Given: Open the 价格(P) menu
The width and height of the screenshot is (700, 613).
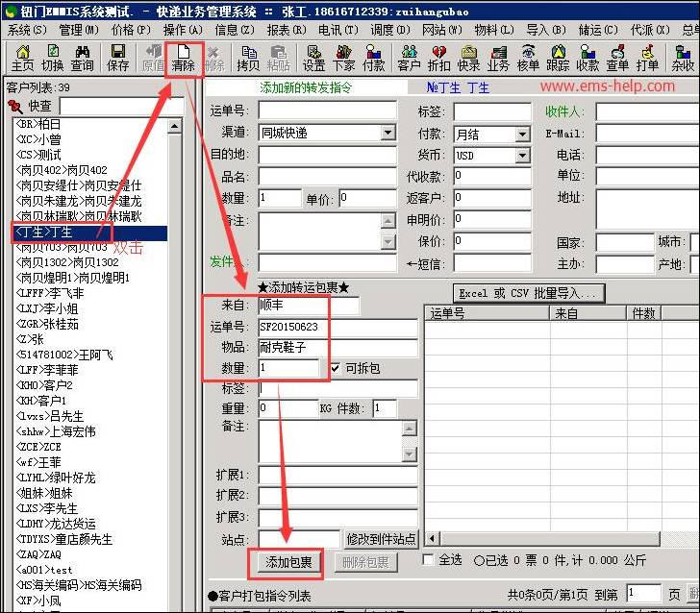Looking at the screenshot, I should click(131, 30).
